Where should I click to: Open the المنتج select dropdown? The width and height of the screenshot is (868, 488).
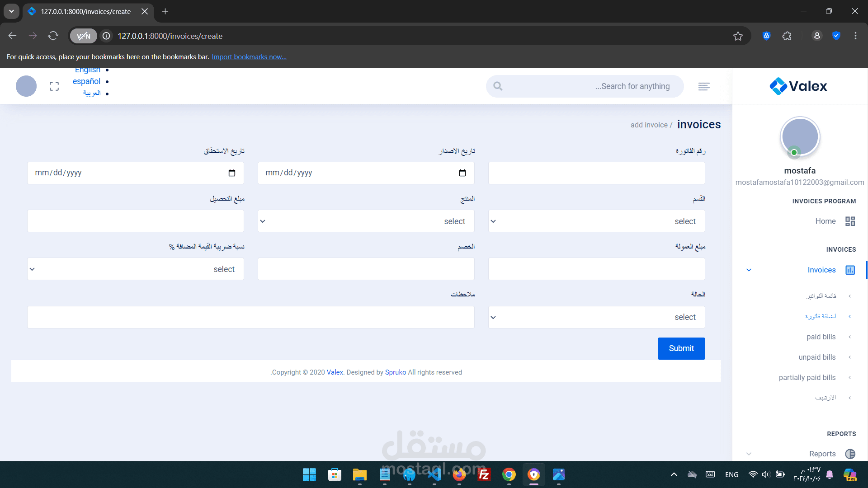click(x=366, y=221)
